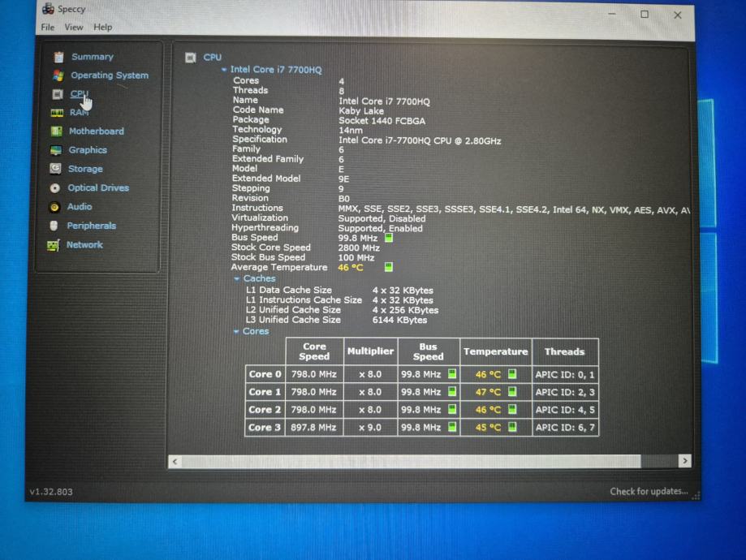746x560 pixels.
Task: Click the CPU header chip icon
Action: pyautogui.click(x=190, y=58)
